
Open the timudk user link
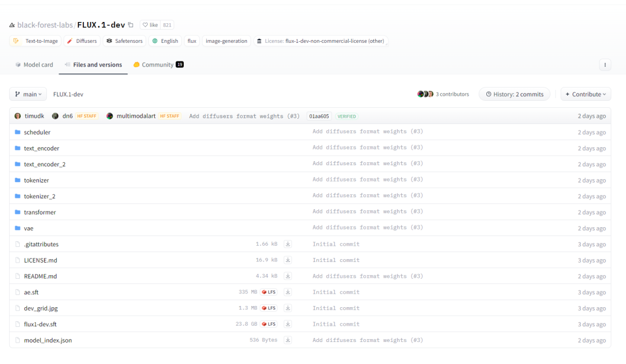tap(34, 116)
